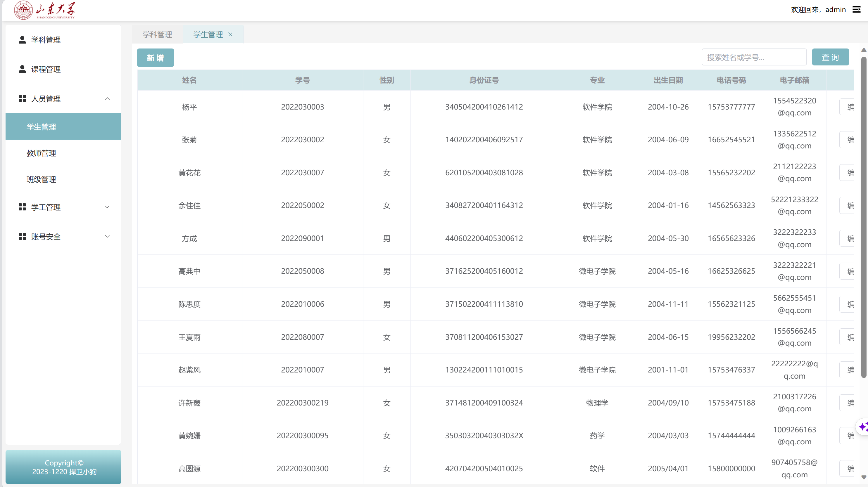Viewport: 868px width, 487px height.
Task: Click phone number 15744444444
Action: tap(731, 436)
